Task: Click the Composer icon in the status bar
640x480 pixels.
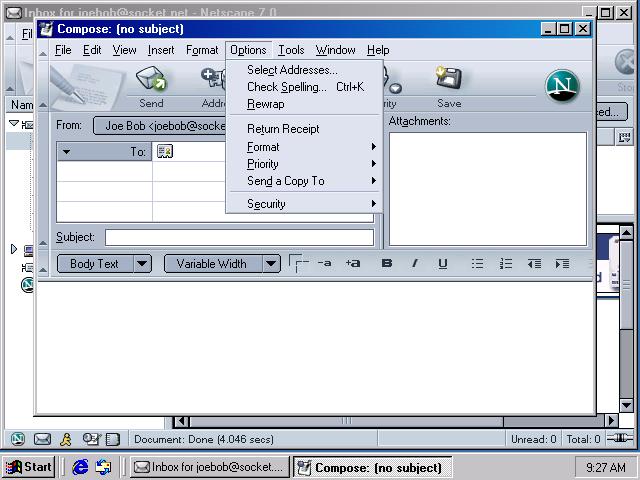Action: (x=91, y=439)
